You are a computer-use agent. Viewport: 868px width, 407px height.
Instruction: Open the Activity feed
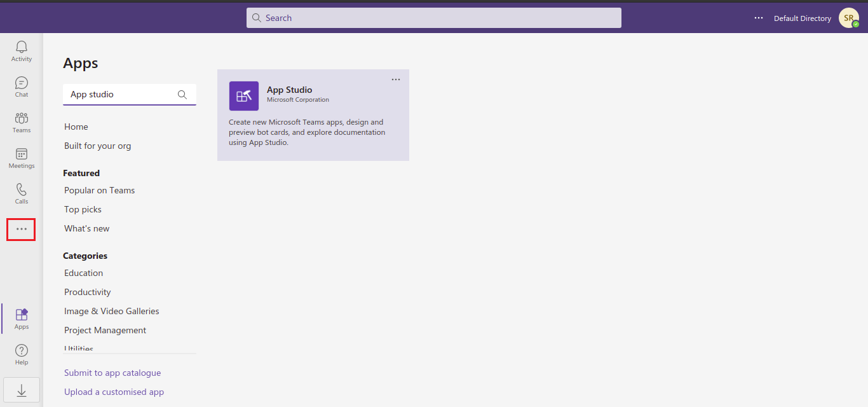pyautogui.click(x=22, y=51)
